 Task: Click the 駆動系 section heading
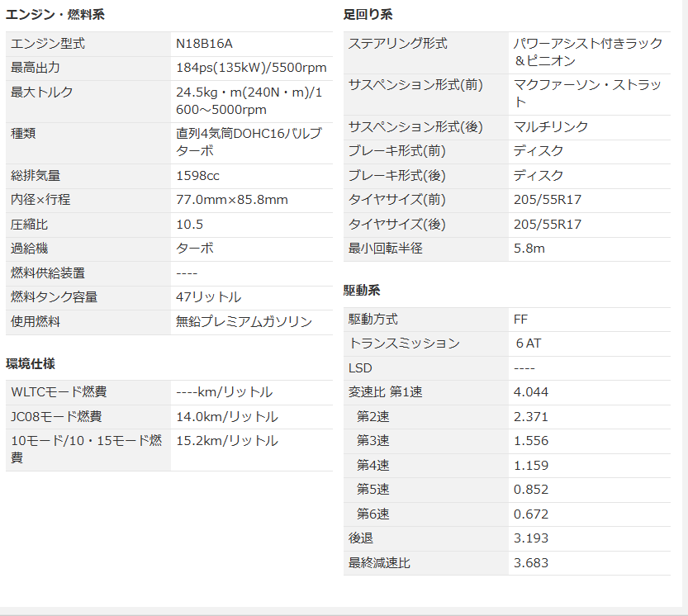(x=362, y=291)
